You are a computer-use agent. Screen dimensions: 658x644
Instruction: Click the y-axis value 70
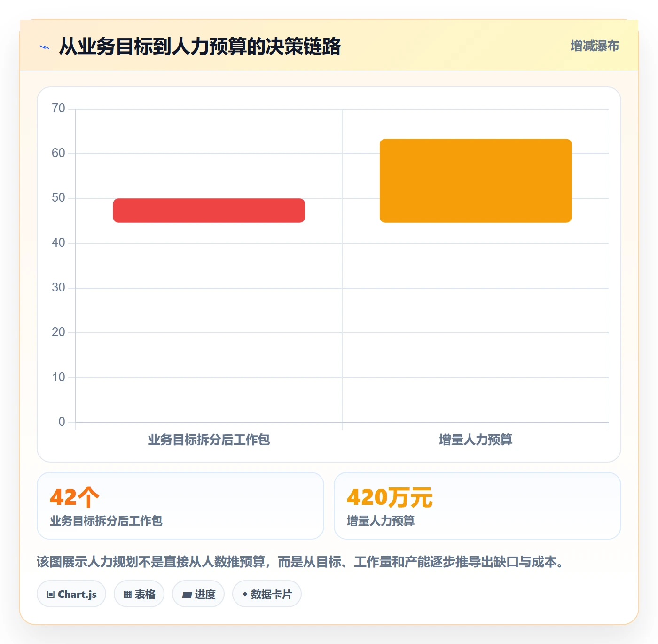tap(58, 109)
